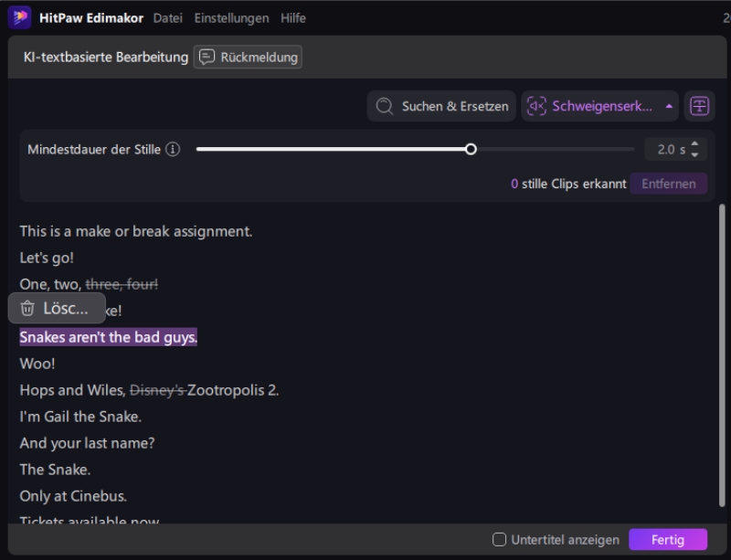
Task: Click the HitPaw Edimakor logo icon
Action: tap(19, 17)
